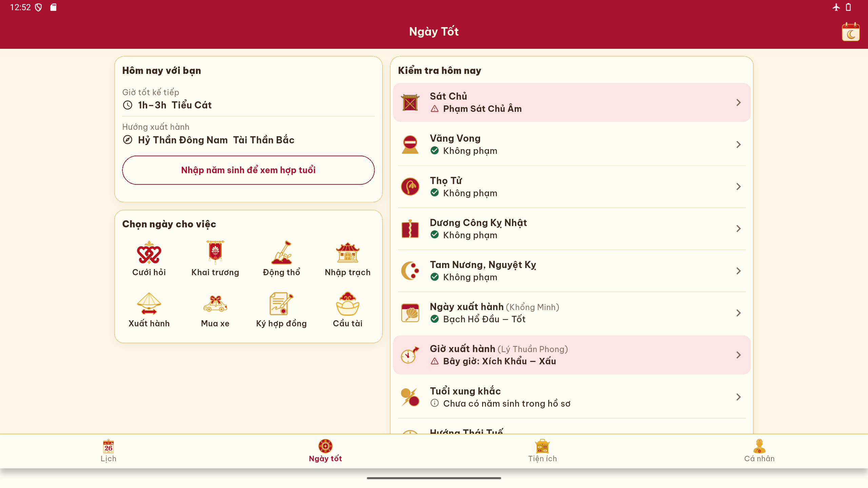Tap the Xuất hành conical hat icon
This screenshot has height=488, width=868.
click(x=149, y=304)
